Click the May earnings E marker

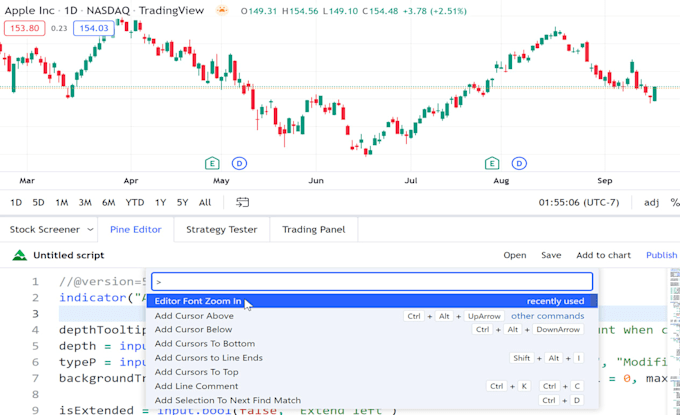click(x=212, y=163)
